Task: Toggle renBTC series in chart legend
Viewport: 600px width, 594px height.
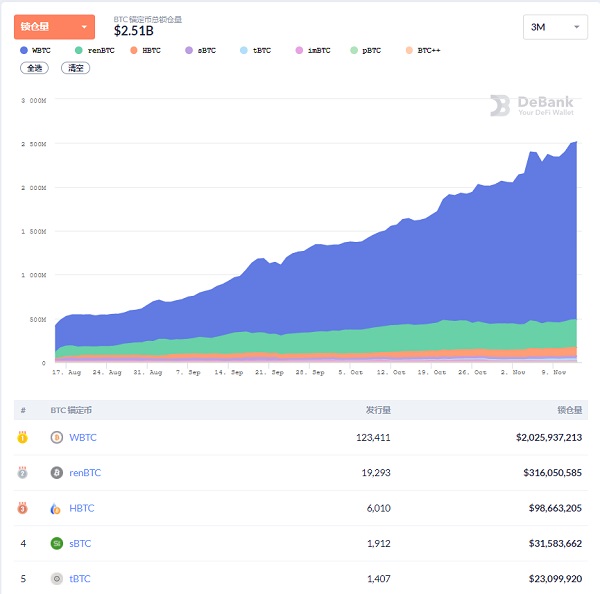Action: click(95, 50)
